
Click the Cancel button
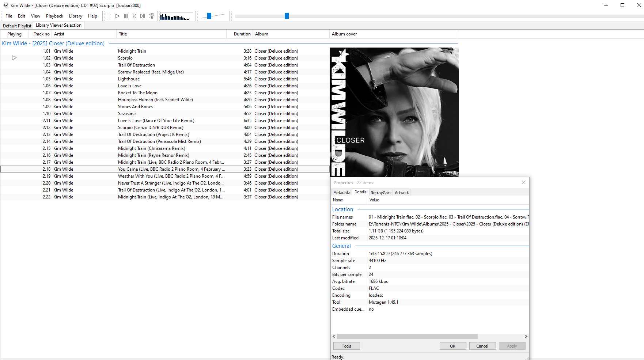click(x=482, y=346)
